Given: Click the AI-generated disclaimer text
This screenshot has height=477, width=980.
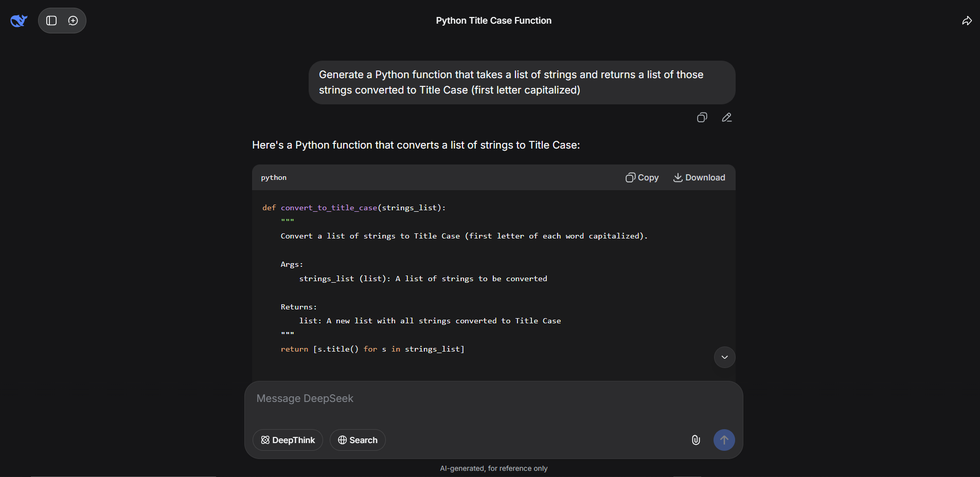Looking at the screenshot, I should click(493, 468).
